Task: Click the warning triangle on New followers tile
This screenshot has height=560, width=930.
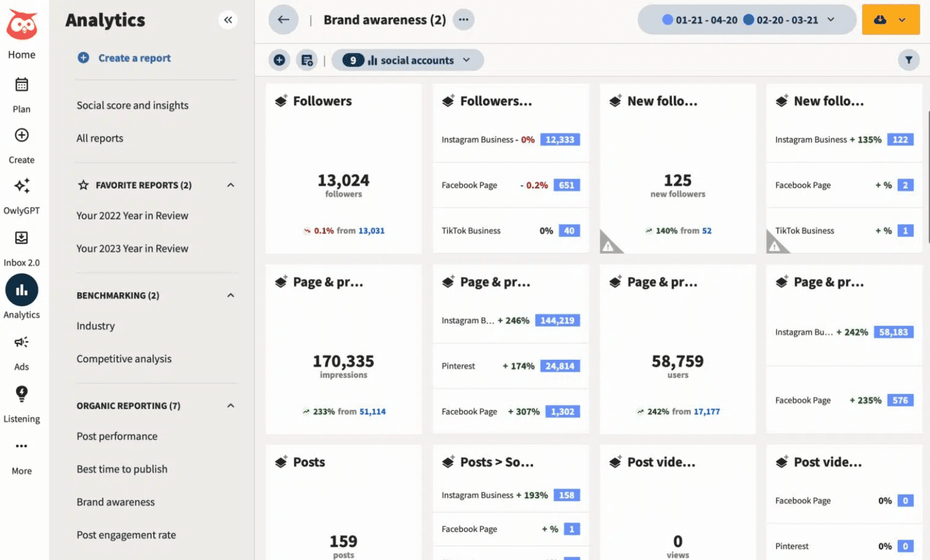Action: (609, 245)
